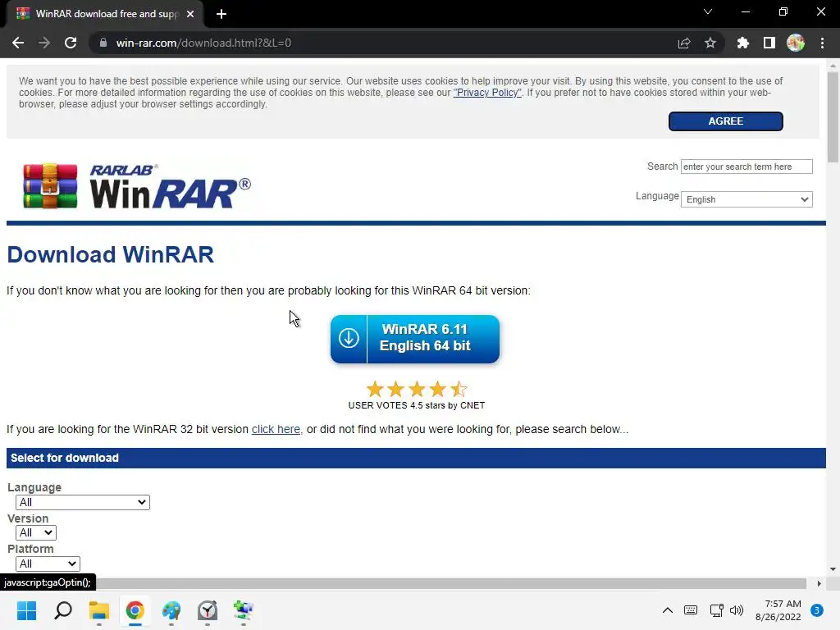This screenshot has width=840, height=630.
Task: Expand the Version filter dropdown
Action: [x=36, y=532]
